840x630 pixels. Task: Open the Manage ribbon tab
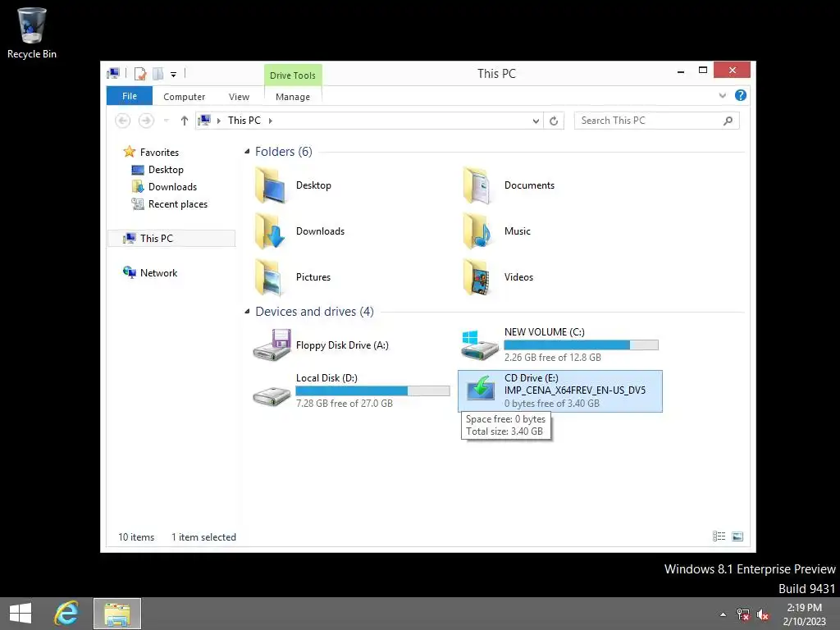coord(293,97)
